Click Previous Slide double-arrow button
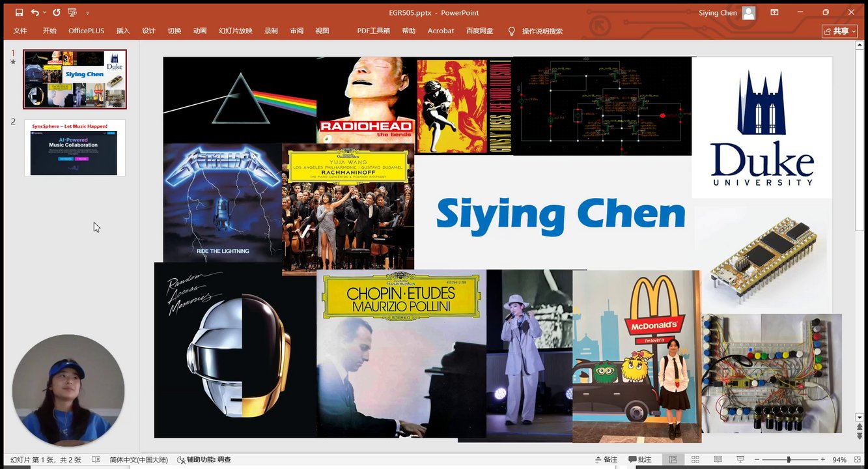The height and width of the screenshot is (469, 868). tap(860, 427)
